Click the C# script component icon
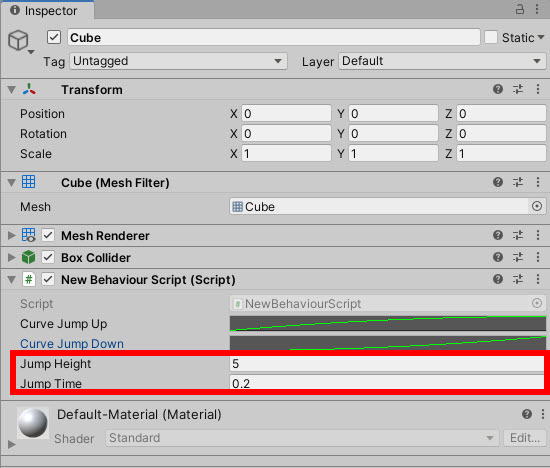The image size is (550, 468). (29, 279)
